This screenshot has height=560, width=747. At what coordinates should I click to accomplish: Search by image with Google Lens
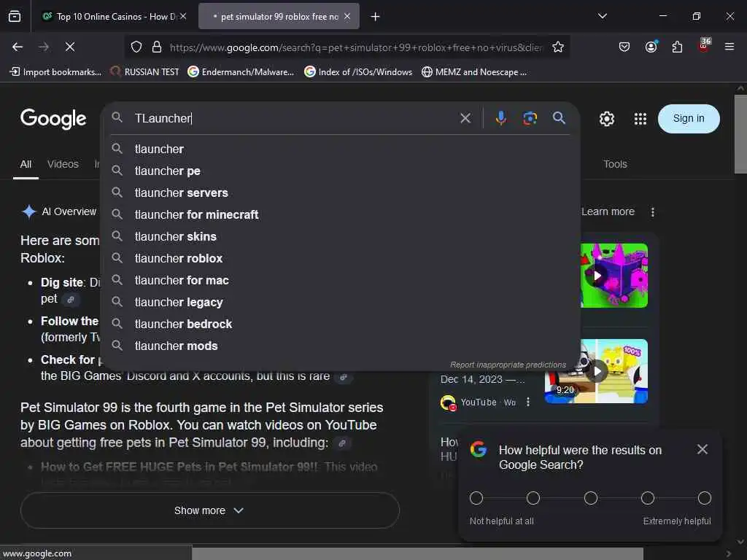[530, 118]
